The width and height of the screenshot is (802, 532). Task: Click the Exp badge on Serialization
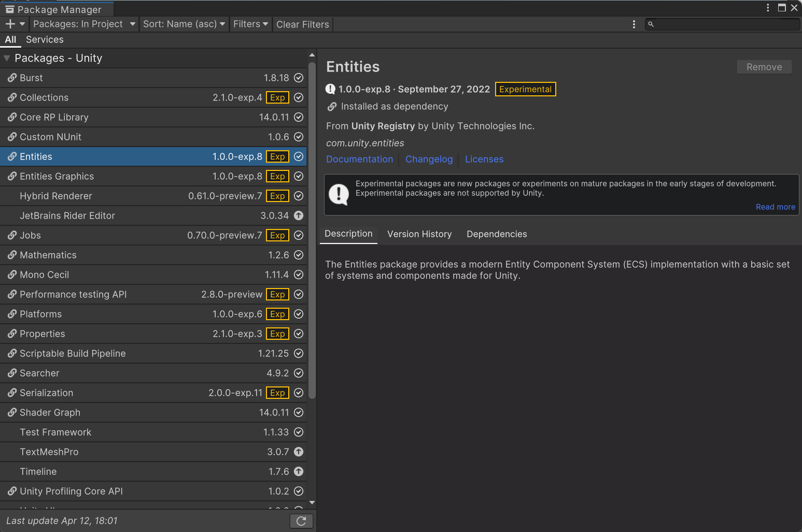pyautogui.click(x=277, y=393)
